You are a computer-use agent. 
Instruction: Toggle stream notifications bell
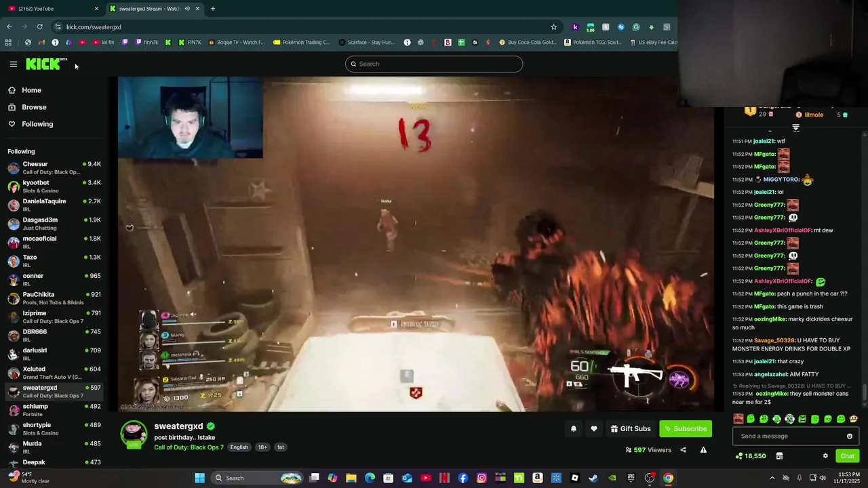tap(574, 428)
